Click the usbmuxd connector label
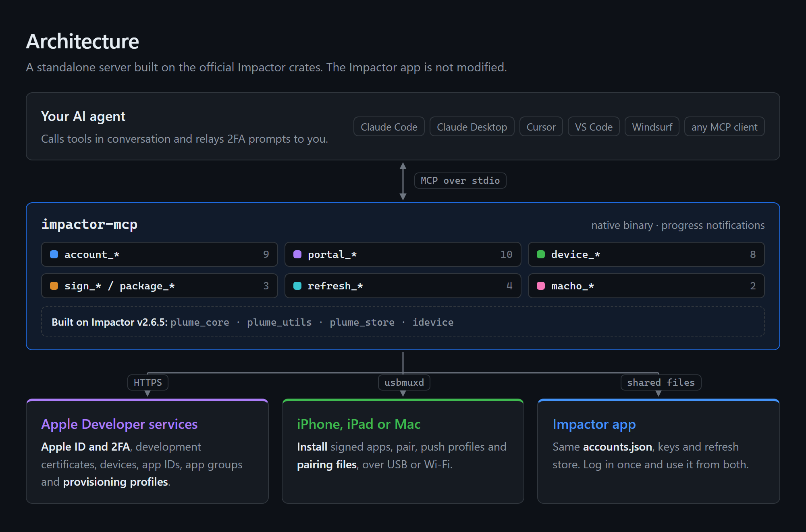The image size is (806, 532). coord(404,382)
